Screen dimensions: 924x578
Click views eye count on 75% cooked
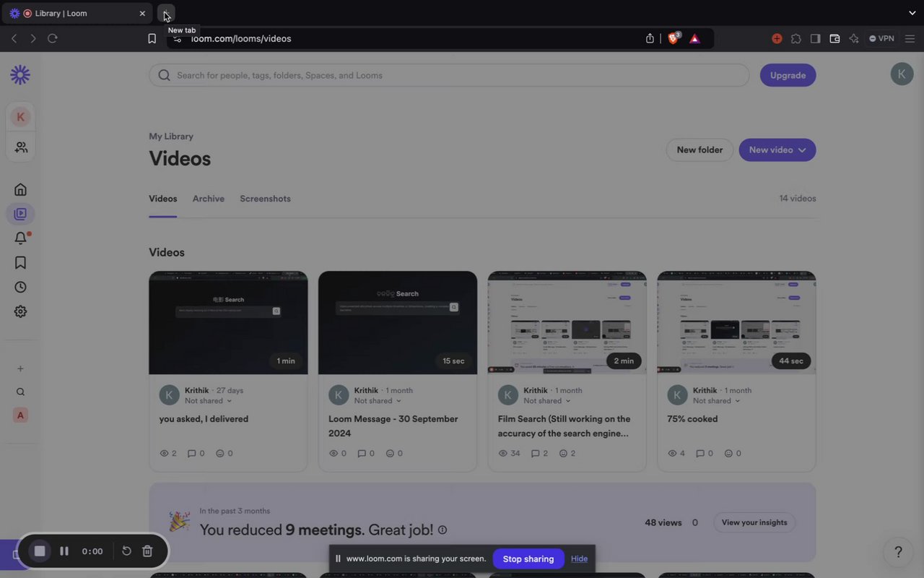pos(676,454)
